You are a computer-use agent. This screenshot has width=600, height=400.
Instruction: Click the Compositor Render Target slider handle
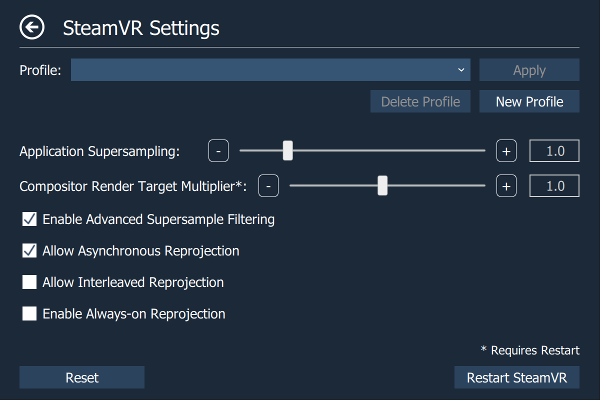383,186
